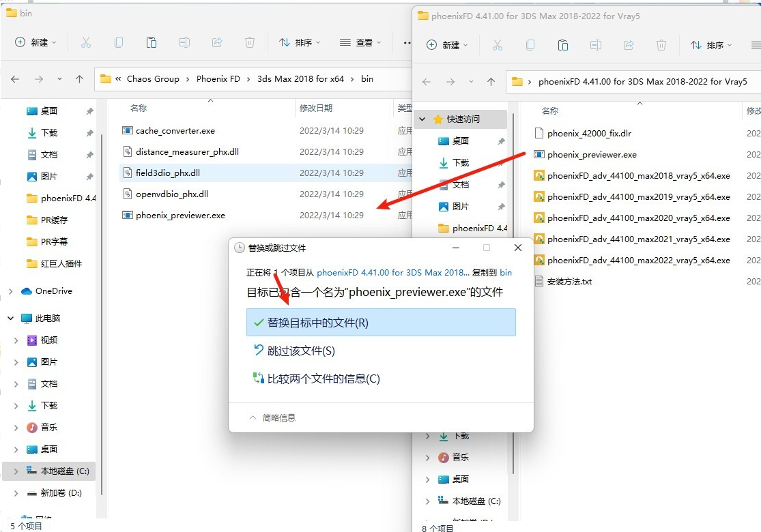The width and height of the screenshot is (761, 532).
Task: Choose 替换目标中的文件(R) option
Action: [x=381, y=323]
